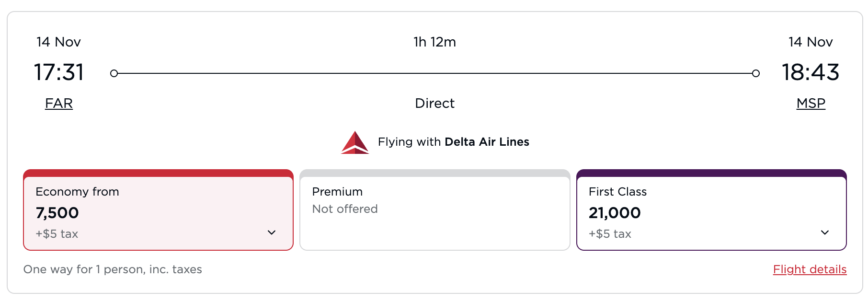Click the 14 Nov departure date
This screenshot has height=302, width=868.
pos(58,42)
